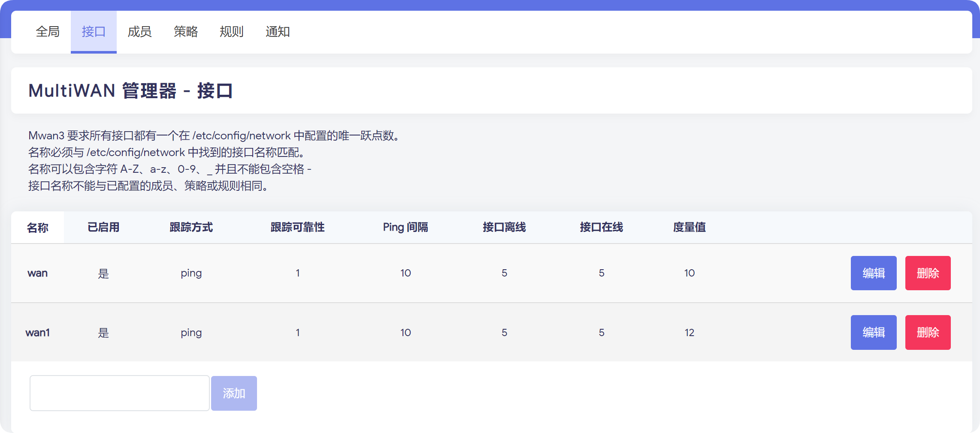This screenshot has width=980, height=433.
Task: Select the 接口 tab
Action: (x=94, y=32)
